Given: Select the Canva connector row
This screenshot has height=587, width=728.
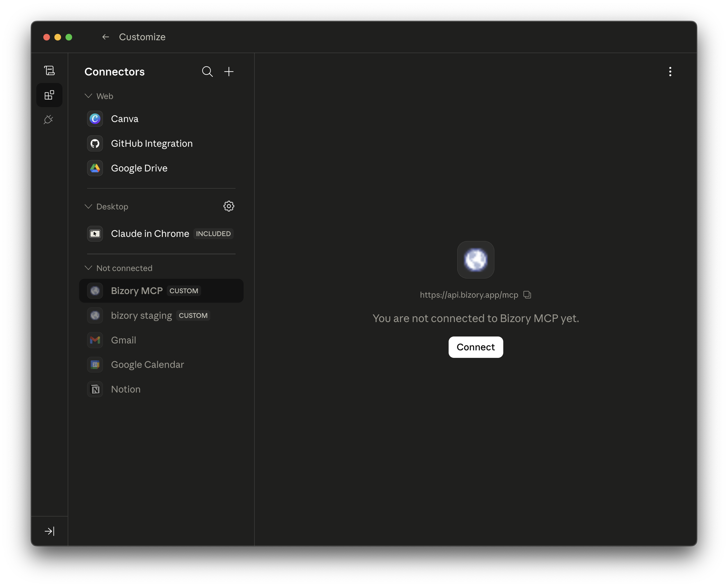Looking at the screenshot, I should [161, 119].
